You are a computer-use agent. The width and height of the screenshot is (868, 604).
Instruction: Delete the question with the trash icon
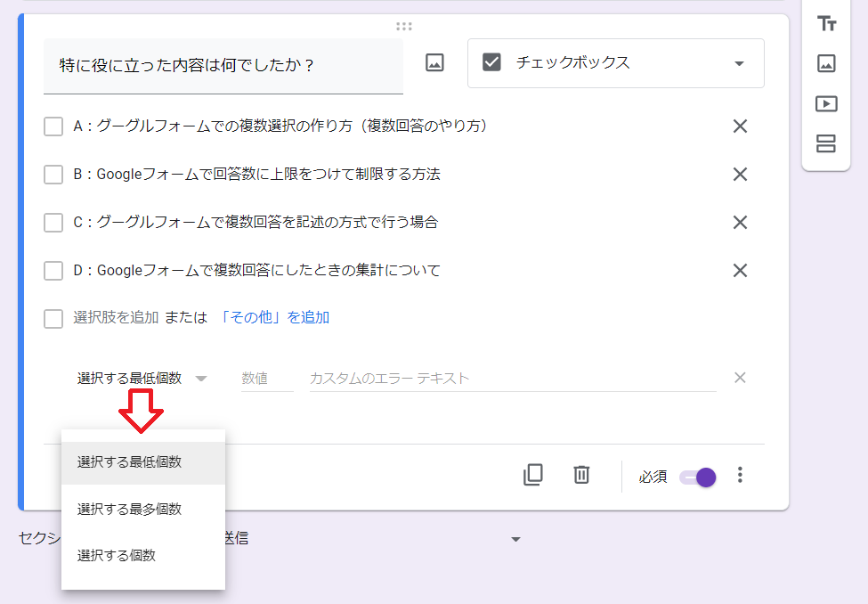click(x=581, y=475)
